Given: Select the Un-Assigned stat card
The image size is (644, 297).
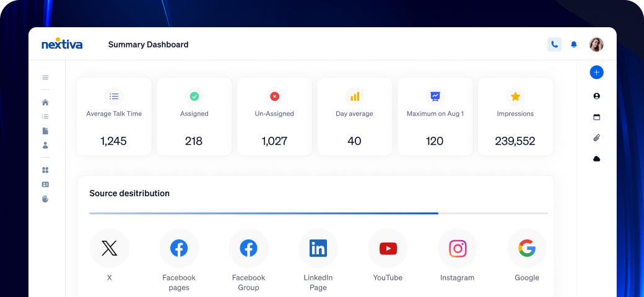Looking at the screenshot, I should pos(274,116).
